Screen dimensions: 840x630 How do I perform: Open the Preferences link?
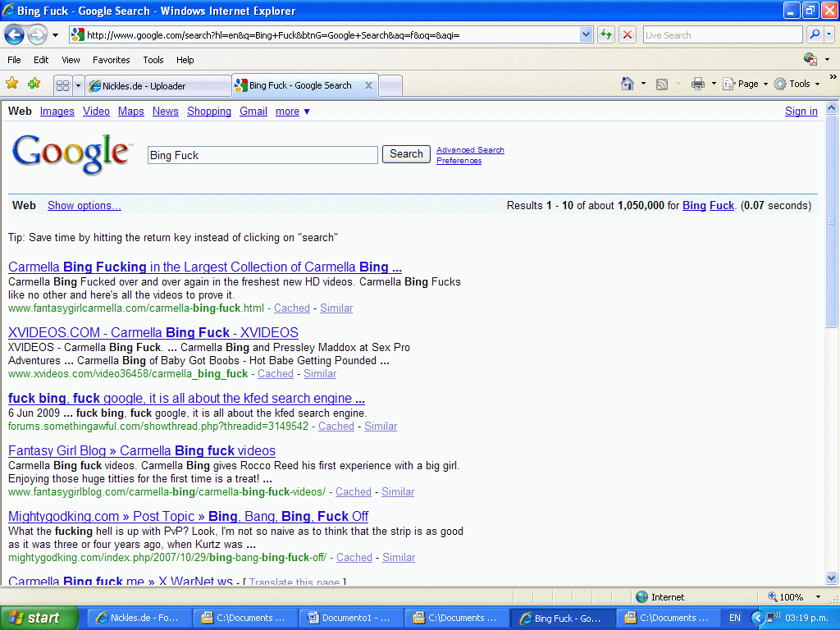click(x=459, y=161)
